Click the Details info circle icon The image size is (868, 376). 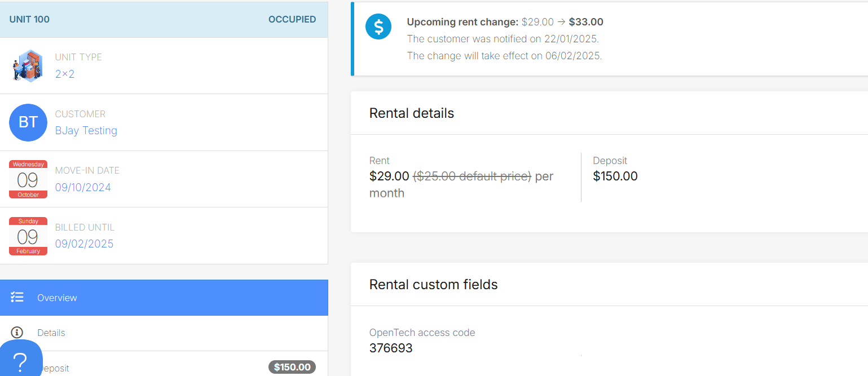coord(17,333)
